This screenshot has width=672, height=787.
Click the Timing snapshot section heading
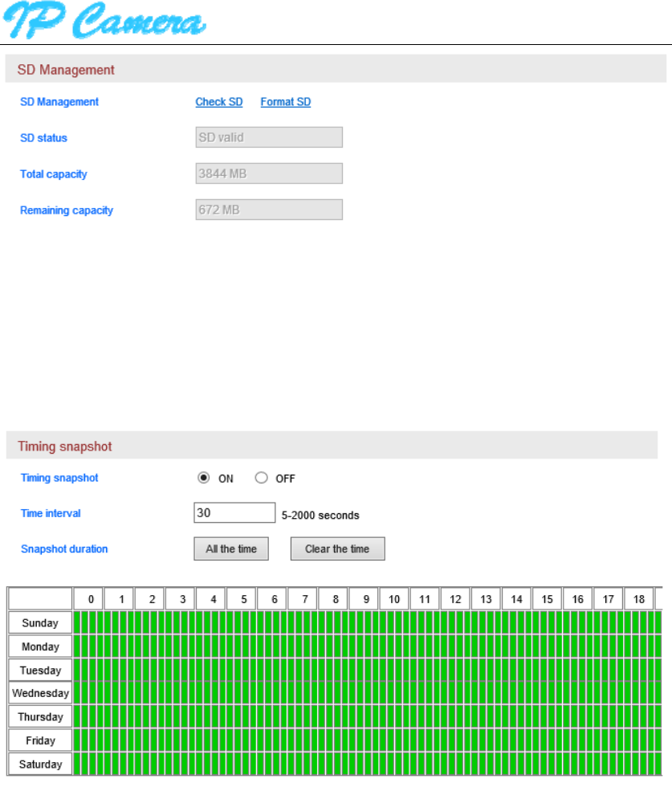[65, 447]
